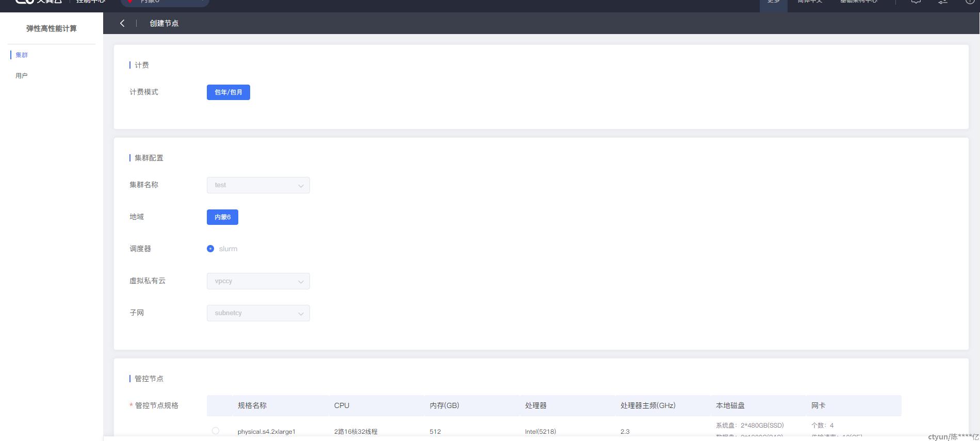Open 用户 in the left sidebar

pos(22,76)
